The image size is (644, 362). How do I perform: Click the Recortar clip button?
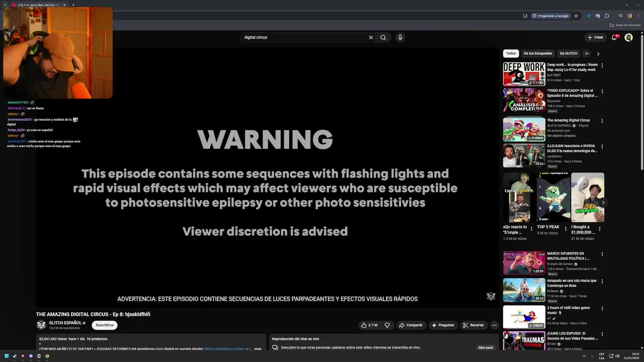(x=473, y=325)
